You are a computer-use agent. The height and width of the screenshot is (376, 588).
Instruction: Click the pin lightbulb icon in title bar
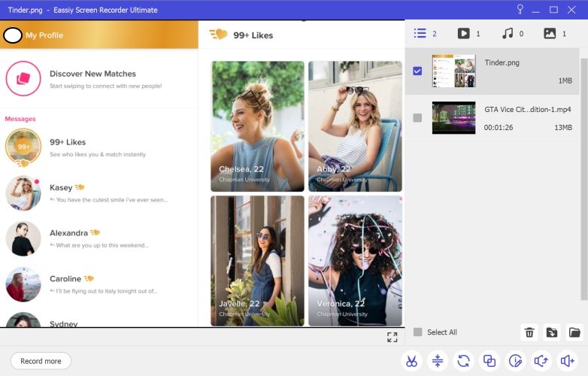point(520,9)
